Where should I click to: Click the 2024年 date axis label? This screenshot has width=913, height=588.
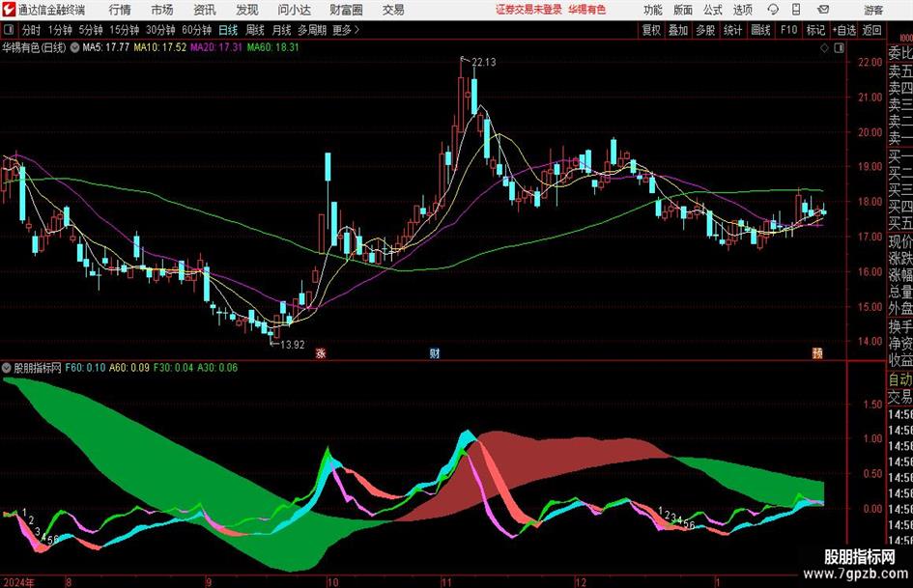[19, 582]
